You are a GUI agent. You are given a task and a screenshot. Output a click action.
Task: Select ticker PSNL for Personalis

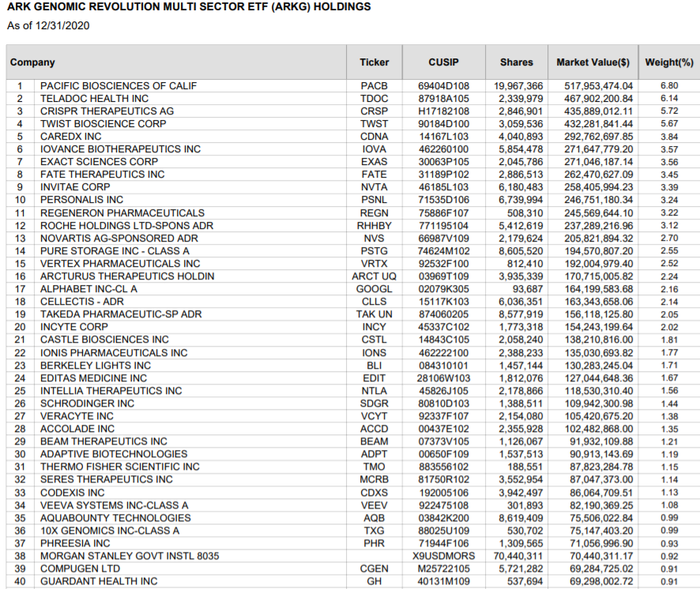point(374,200)
